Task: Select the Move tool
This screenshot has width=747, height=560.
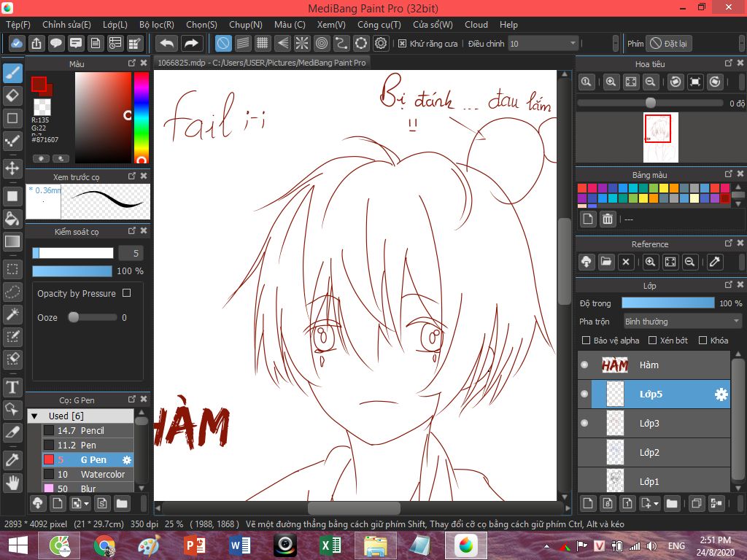Action: [x=12, y=168]
